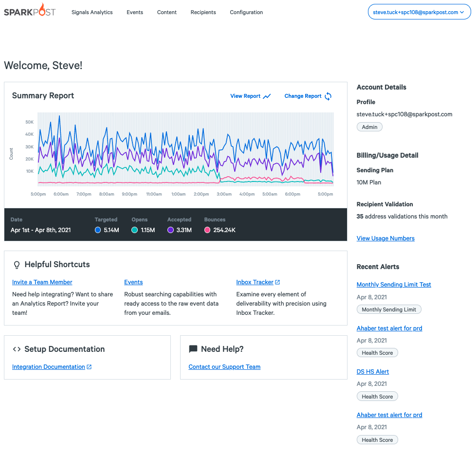
Task: Open the Configuration menu
Action: pyautogui.click(x=246, y=12)
